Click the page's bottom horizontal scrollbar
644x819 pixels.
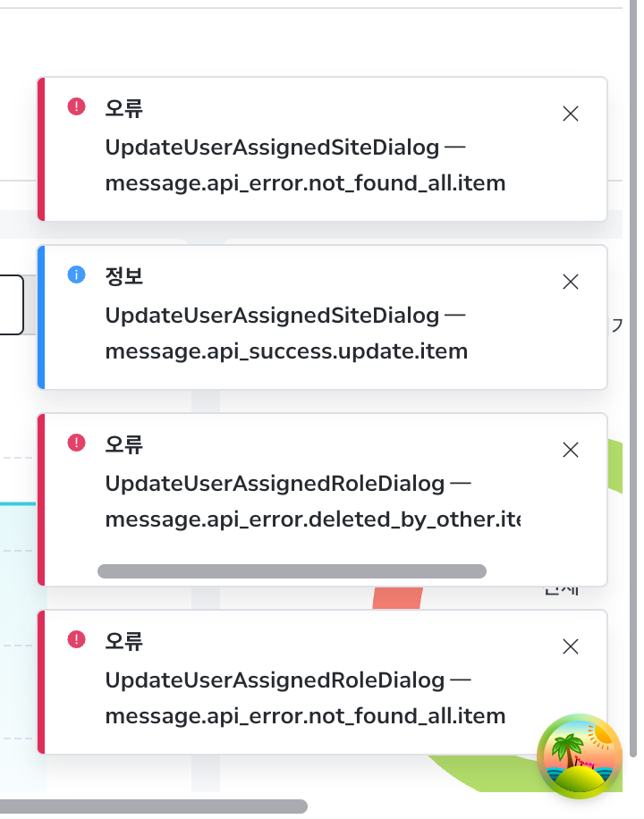click(154, 806)
